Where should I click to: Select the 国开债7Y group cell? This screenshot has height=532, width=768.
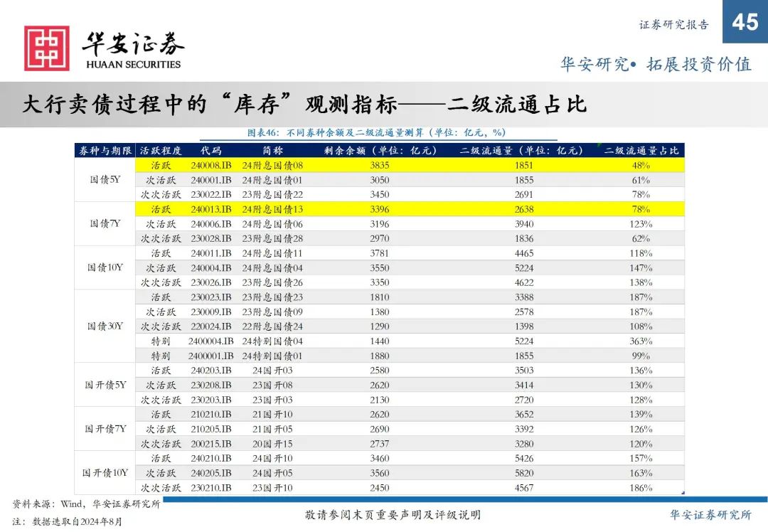105,429
